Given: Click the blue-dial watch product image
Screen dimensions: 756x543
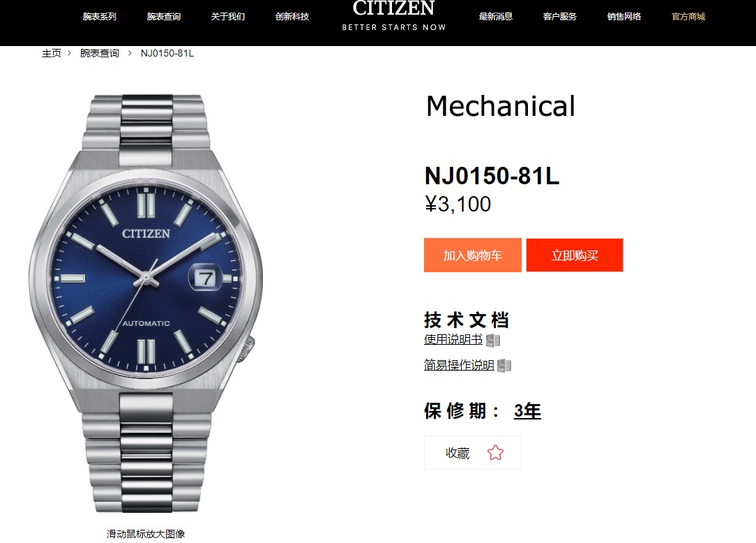Looking at the screenshot, I should pos(146,303).
